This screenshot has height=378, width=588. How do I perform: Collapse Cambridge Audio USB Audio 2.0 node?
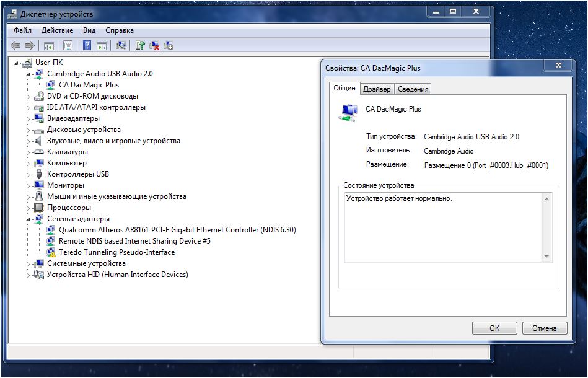pyautogui.click(x=28, y=74)
